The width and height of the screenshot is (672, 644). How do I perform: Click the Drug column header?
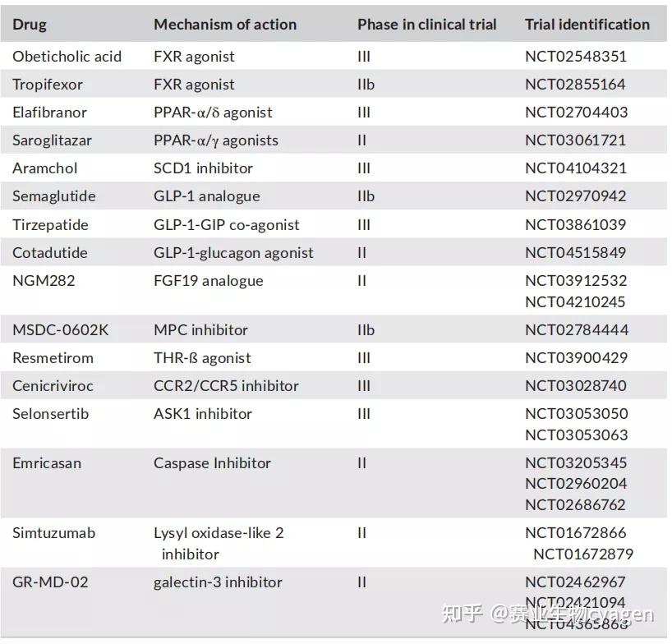(x=30, y=25)
